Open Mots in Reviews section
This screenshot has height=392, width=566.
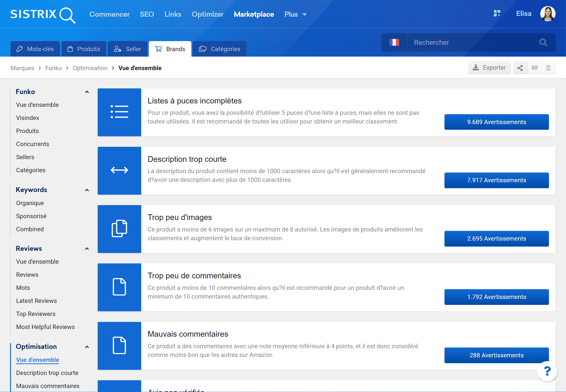[23, 288]
